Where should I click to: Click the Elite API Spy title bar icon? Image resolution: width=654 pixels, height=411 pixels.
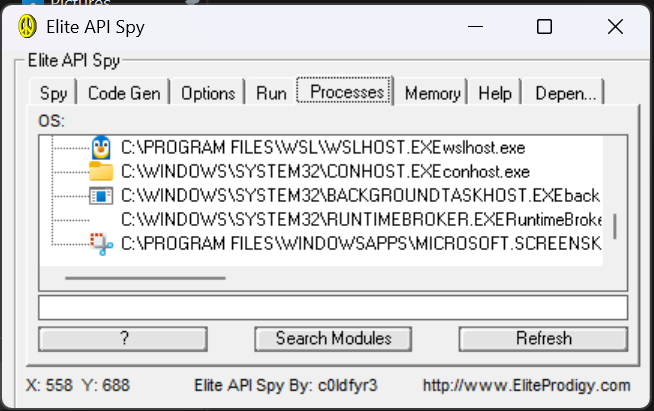pyautogui.click(x=27, y=26)
